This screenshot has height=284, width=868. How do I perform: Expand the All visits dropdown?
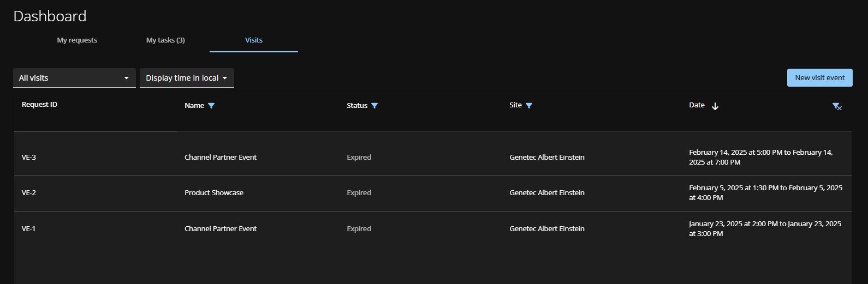point(74,78)
